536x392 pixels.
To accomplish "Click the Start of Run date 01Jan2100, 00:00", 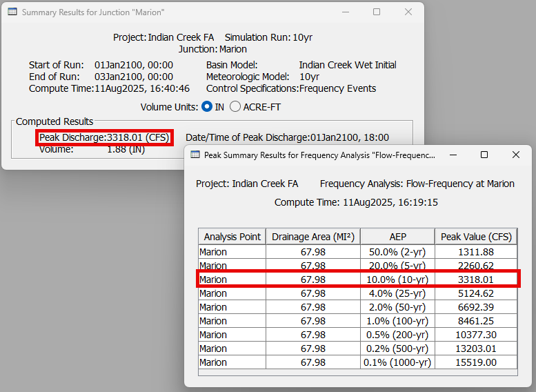I will [134, 65].
